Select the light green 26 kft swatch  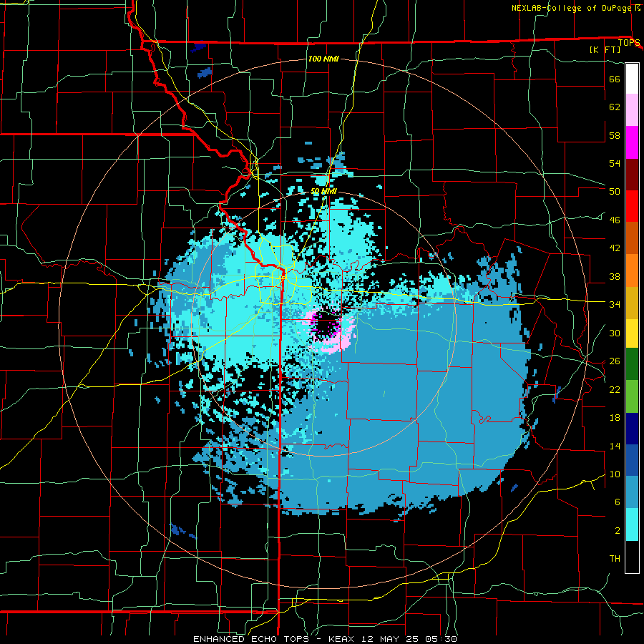pos(632,396)
